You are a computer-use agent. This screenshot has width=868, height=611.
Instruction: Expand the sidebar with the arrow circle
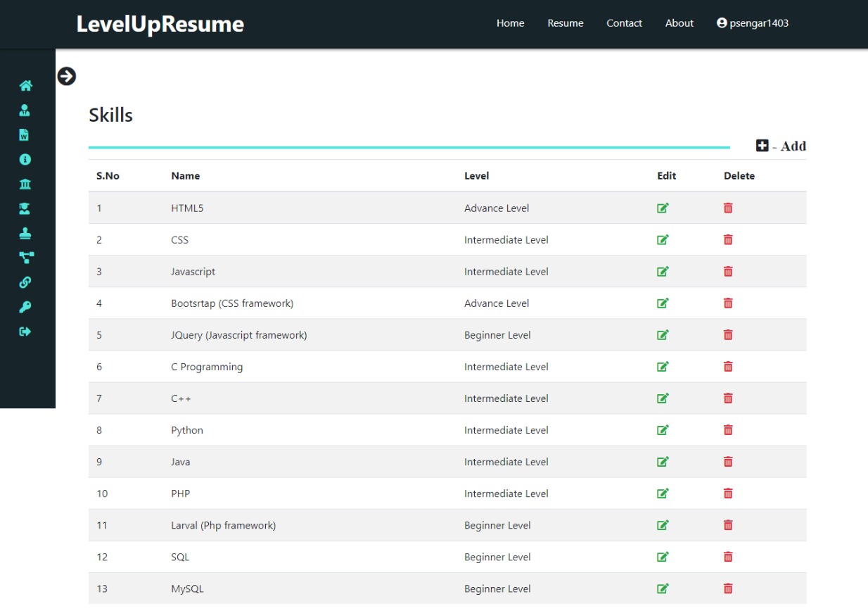point(66,76)
